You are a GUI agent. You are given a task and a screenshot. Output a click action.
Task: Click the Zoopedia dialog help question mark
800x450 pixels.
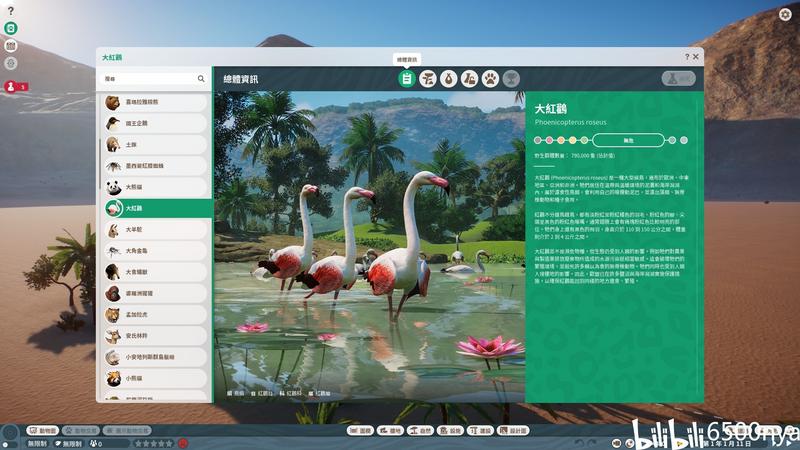click(x=687, y=57)
